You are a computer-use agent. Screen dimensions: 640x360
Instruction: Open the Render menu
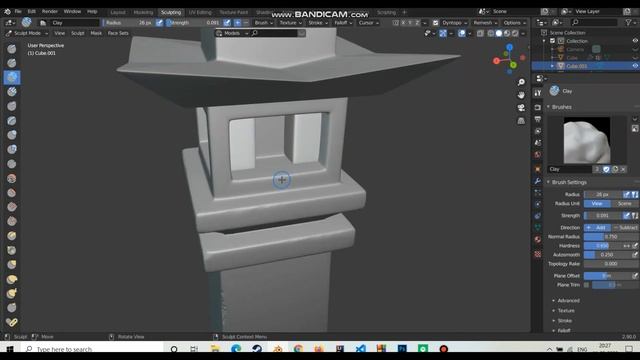tap(50, 11)
